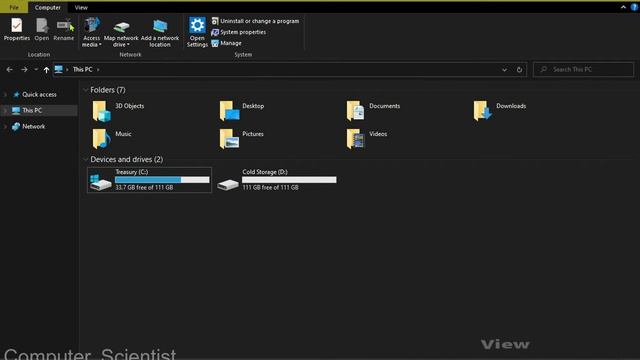640x360 pixels.
Task: Expand the Quick access tree node
Action: point(5,94)
